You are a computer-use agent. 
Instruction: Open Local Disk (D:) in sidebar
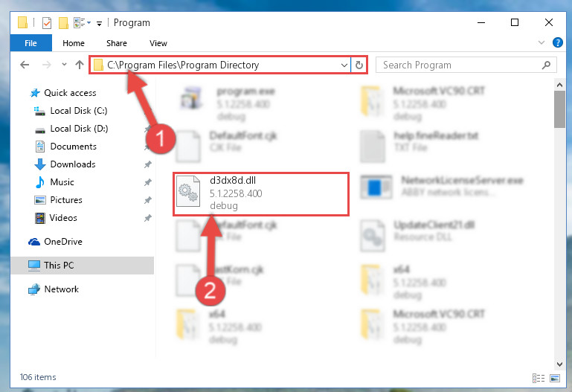(71, 129)
